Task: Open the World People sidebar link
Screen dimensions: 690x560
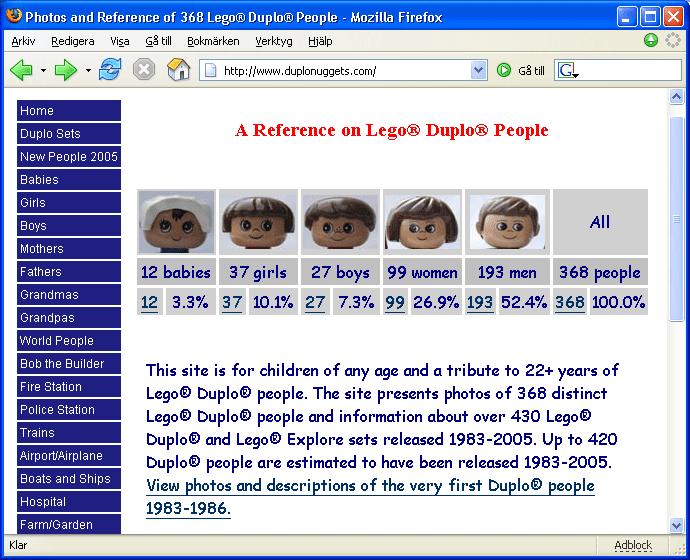Action: (69, 340)
